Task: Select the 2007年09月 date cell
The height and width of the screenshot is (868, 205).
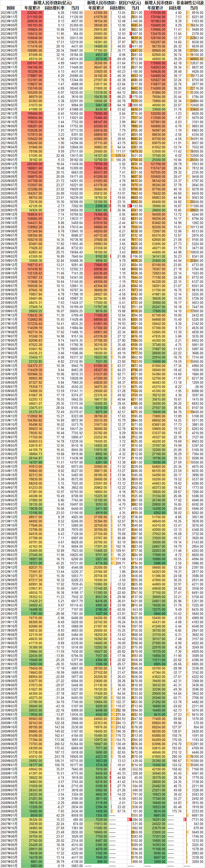Action: pyautogui.click(x=10, y=832)
